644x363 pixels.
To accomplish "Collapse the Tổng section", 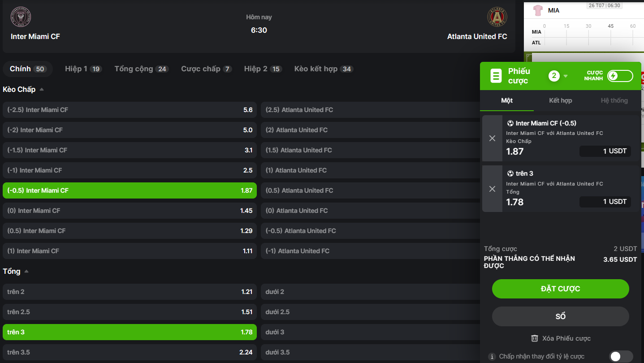I will point(26,271).
